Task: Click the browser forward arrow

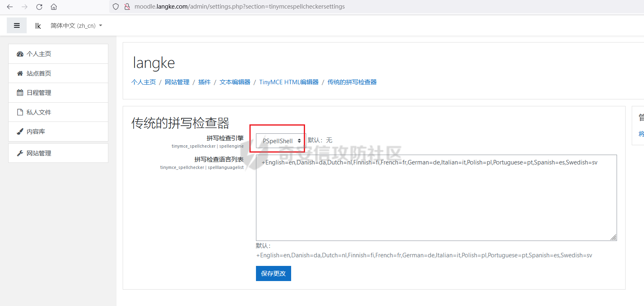Action: pyautogui.click(x=25, y=7)
